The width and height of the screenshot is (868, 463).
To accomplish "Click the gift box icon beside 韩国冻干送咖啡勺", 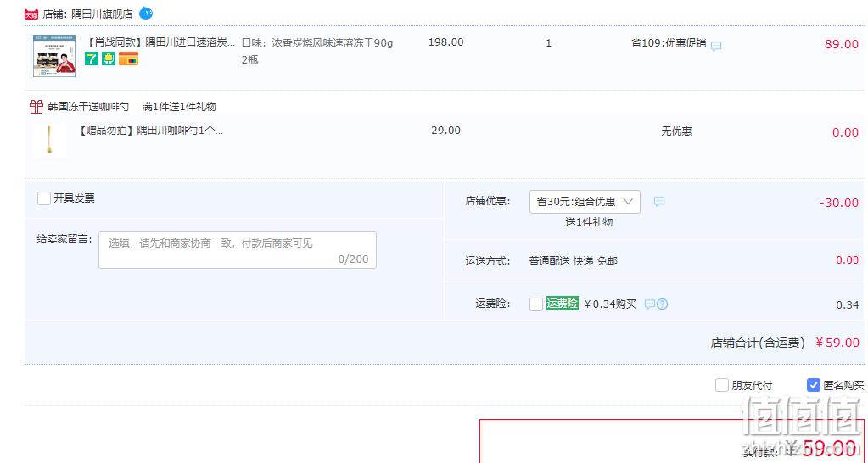I will [x=36, y=106].
